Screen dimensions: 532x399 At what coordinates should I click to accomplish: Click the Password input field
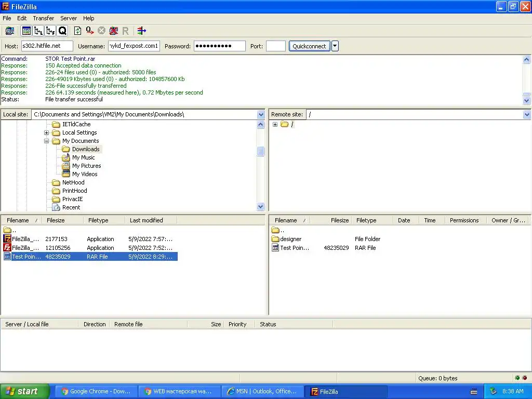point(220,46)
